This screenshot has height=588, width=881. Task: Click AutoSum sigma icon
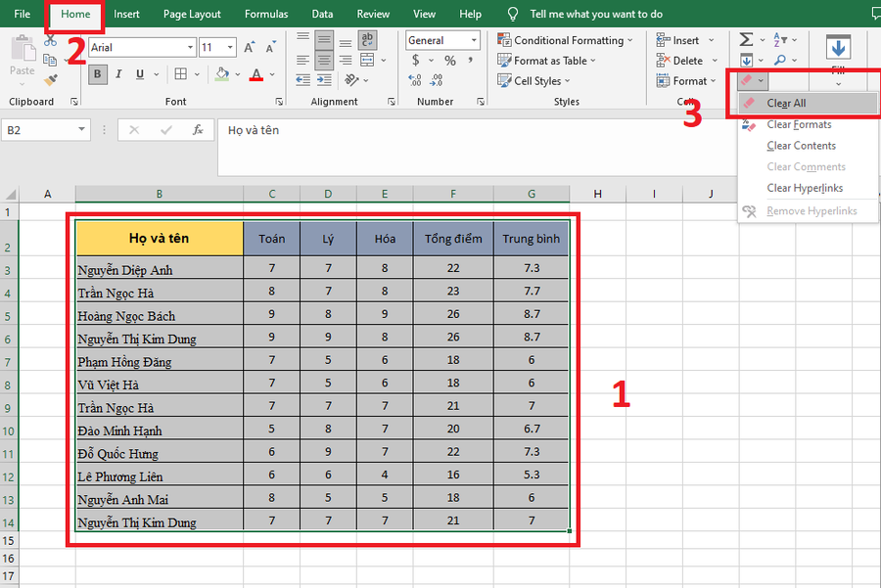(746, 39)
